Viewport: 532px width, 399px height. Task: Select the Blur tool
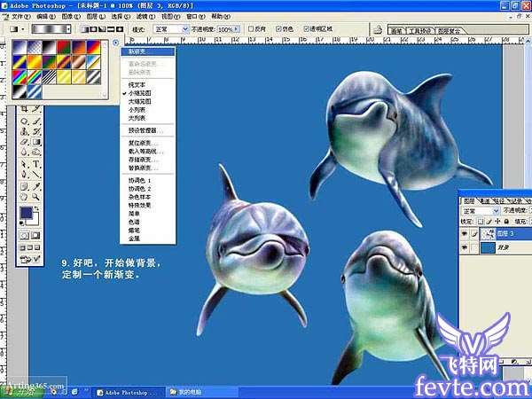(x=24, y=152)
